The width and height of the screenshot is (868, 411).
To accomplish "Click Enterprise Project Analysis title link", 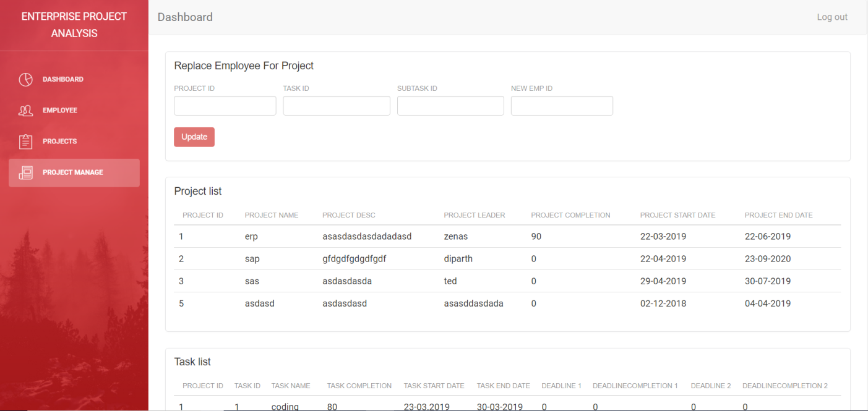I will point(74,25).
